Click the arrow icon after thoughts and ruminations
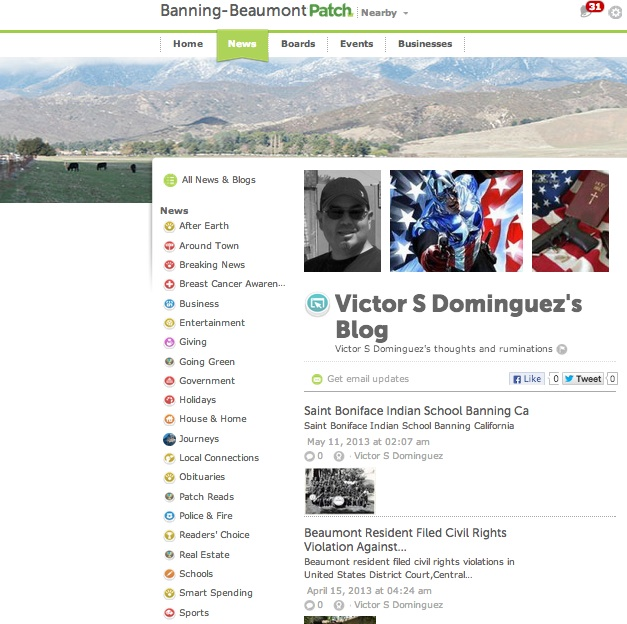The height and width of the screenshot is (624, 627). (x=562, y=349)
